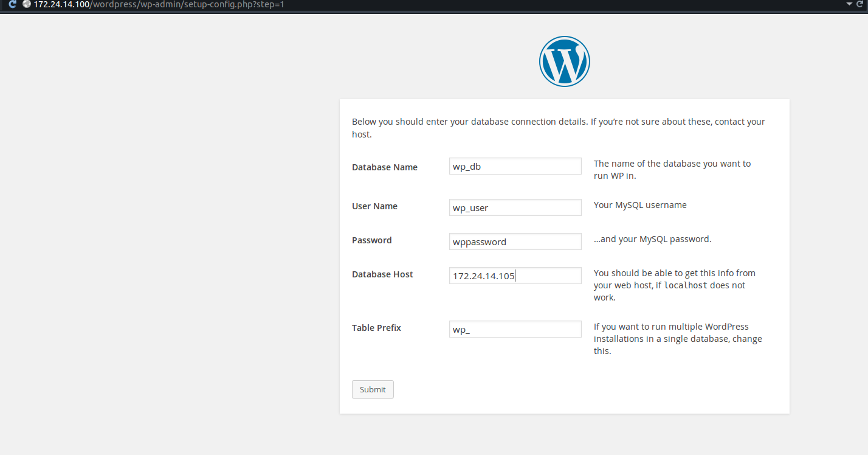Click the Database Name field containing wp_db
Screen dimensions: 868x455
[x=515, y=166]
